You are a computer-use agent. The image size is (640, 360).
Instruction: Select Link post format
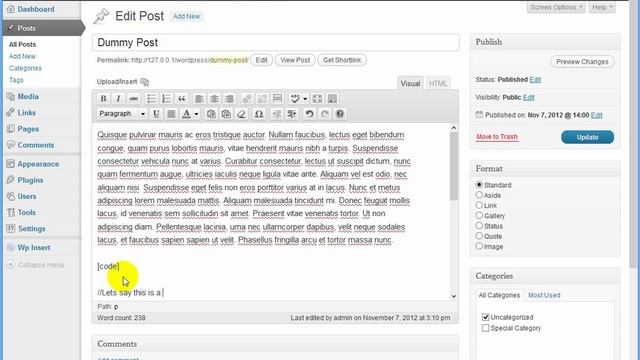tap(479, 205)
